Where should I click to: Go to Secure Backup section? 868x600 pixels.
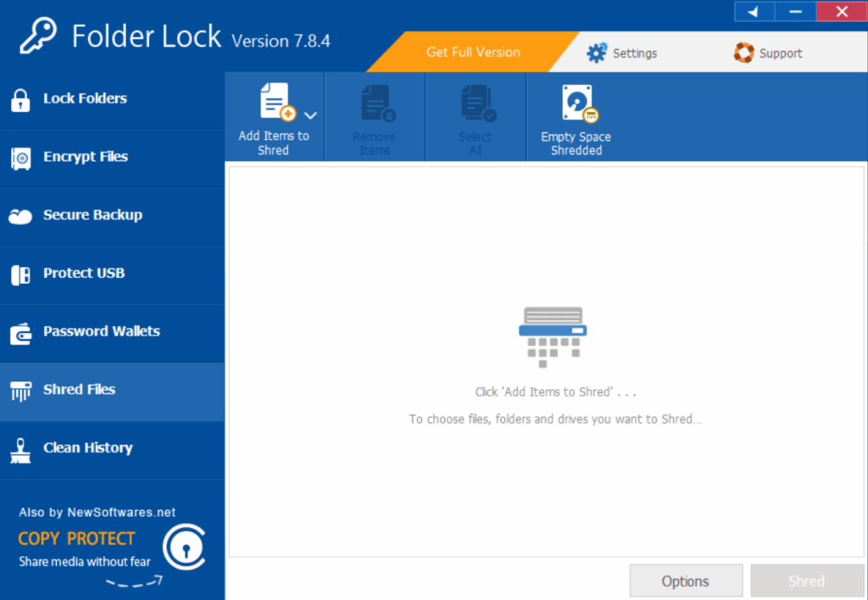coord(113,216)
